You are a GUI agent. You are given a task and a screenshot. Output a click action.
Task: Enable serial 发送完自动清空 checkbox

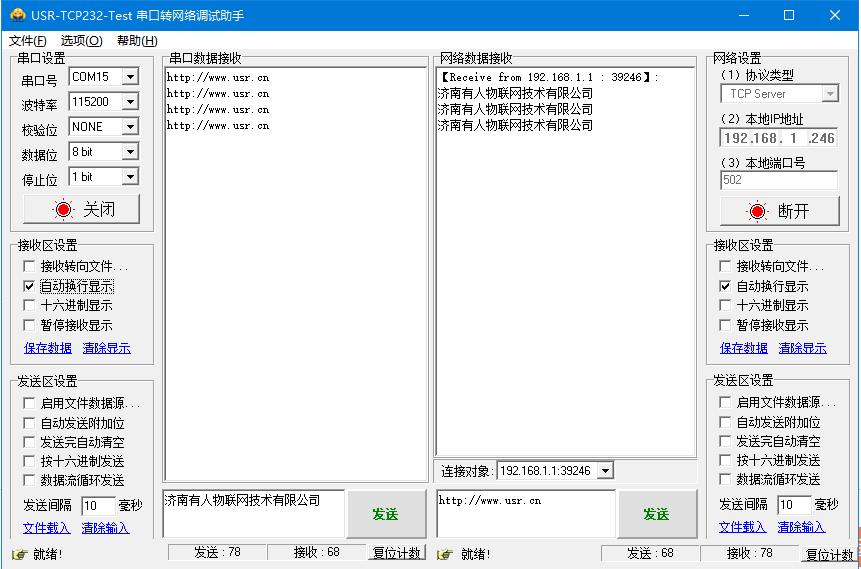pyautogui.click(x=29, y=442)
